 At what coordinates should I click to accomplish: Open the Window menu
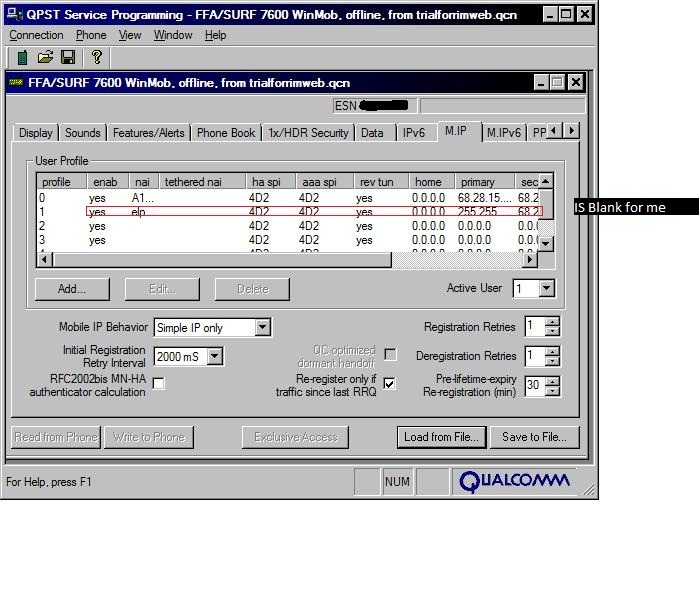tap(173, 35)
